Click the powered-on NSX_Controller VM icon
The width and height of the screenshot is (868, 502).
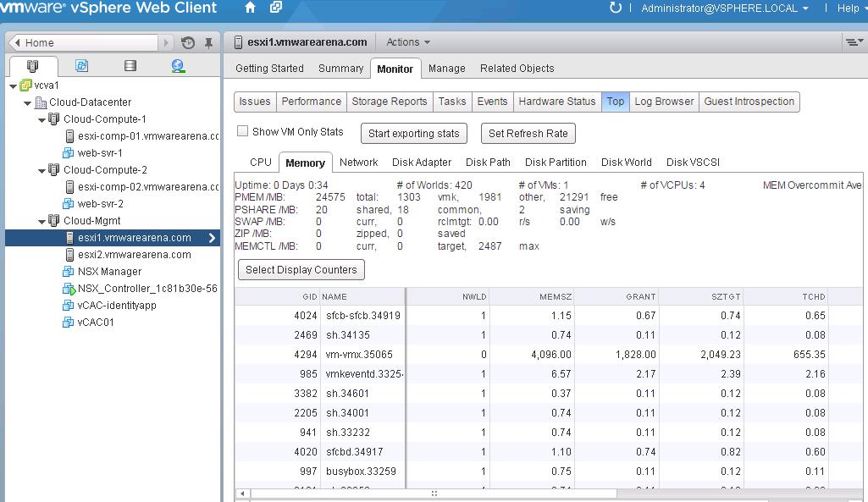69,289
